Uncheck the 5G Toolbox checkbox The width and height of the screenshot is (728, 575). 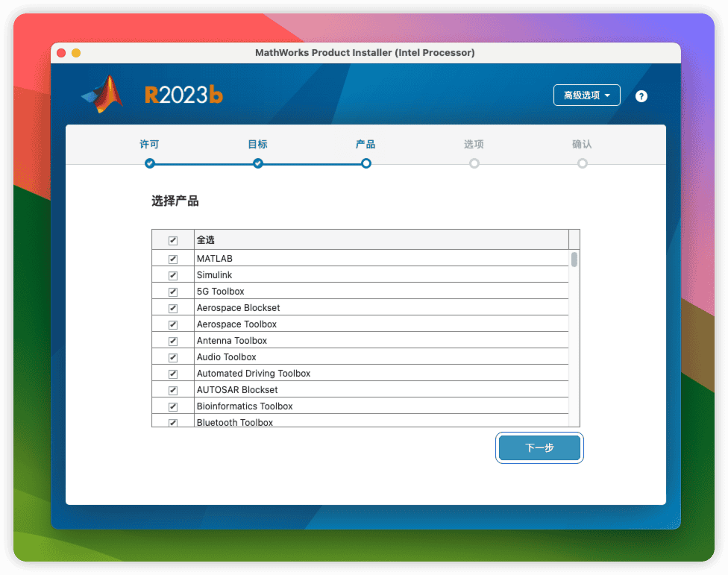(172, 291)
